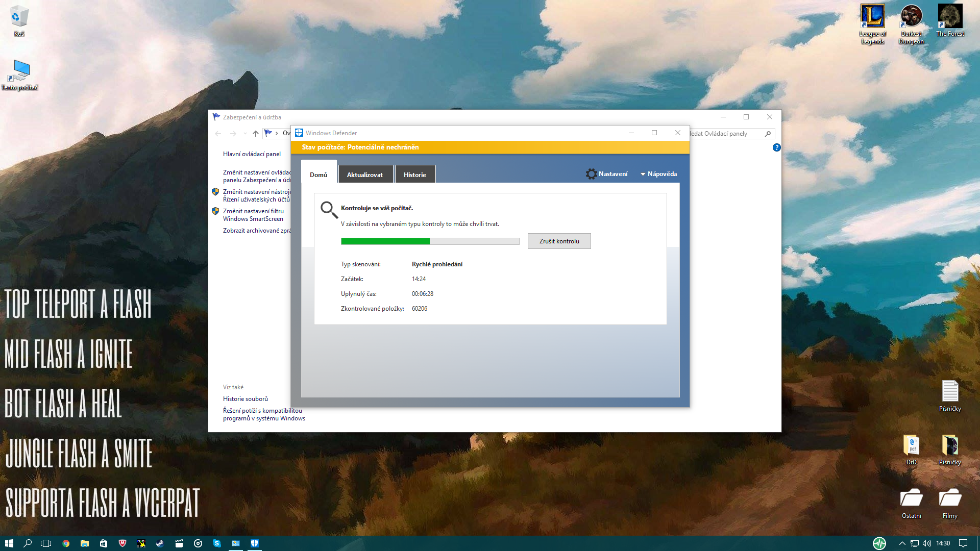Click McAfee shield icon in taskbar

pyautogui.click(x=122, y=543)
